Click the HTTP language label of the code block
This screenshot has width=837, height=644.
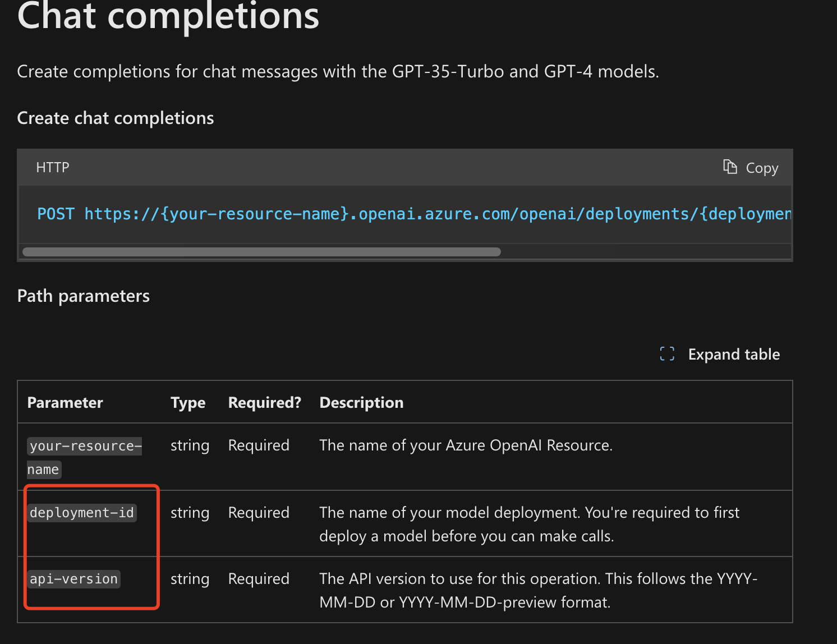[x=53, y=167]
